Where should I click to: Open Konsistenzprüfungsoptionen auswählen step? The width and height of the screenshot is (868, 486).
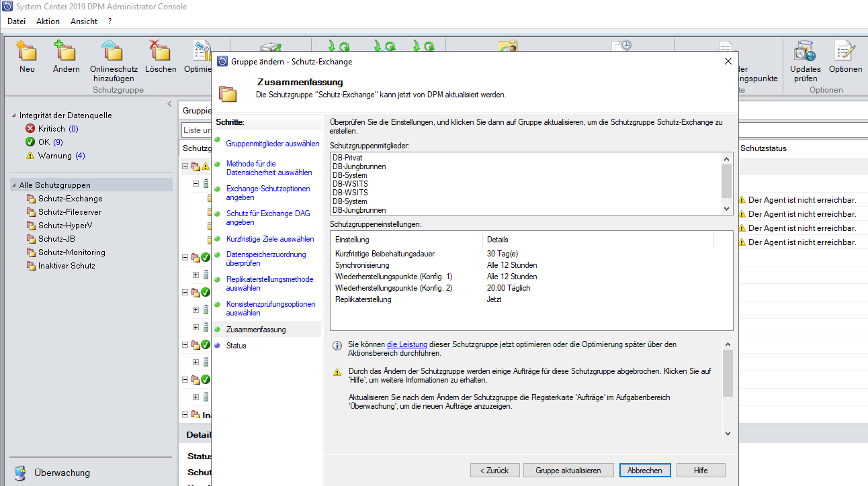click(x=271, y=308)
